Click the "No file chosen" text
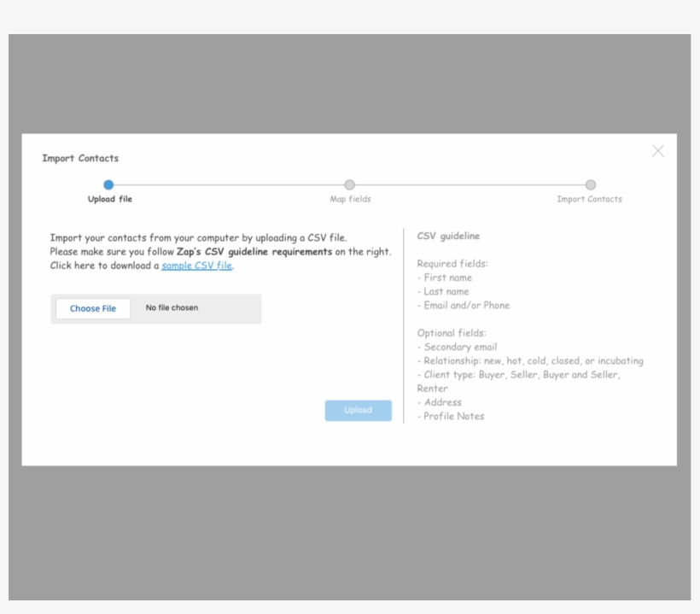 [172, 308]
